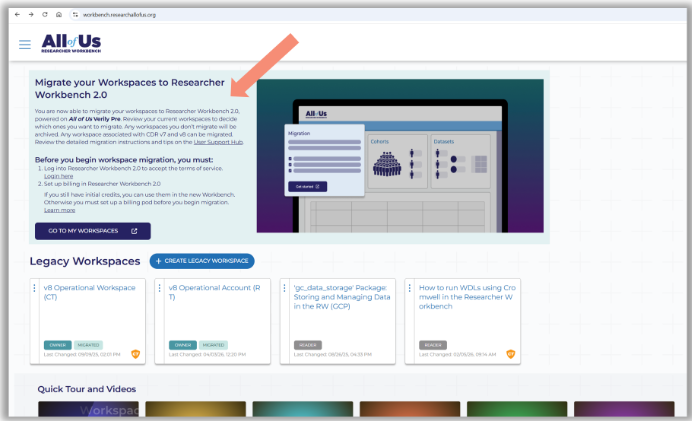Image resolution: width=692 pixels, height=421 pixels.
Task: Click GO TO MY WORKSPACES button
Action: click(93, 231)
